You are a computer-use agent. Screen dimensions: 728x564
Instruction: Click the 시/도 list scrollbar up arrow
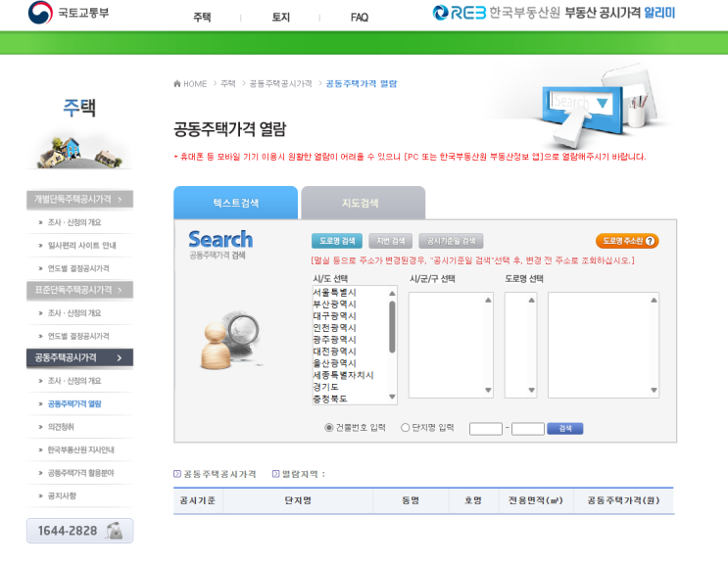coord(392,293)
